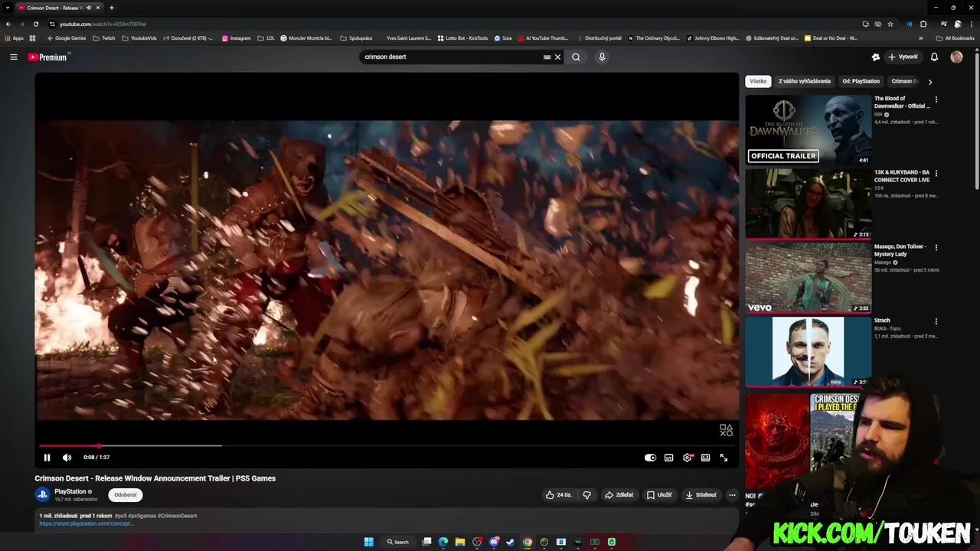Screen dimensions: 980x551
Task: Click the address bar URL
Action: 103,24
